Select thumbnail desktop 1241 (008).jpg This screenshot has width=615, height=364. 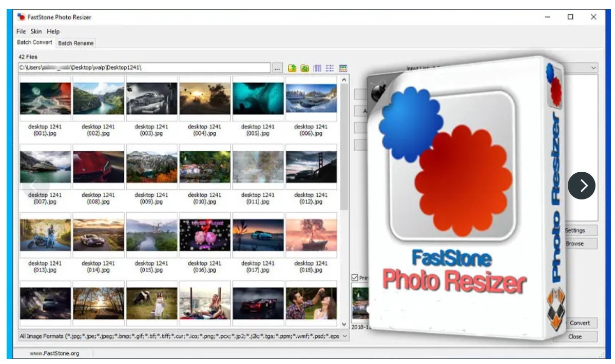(99, 167)
